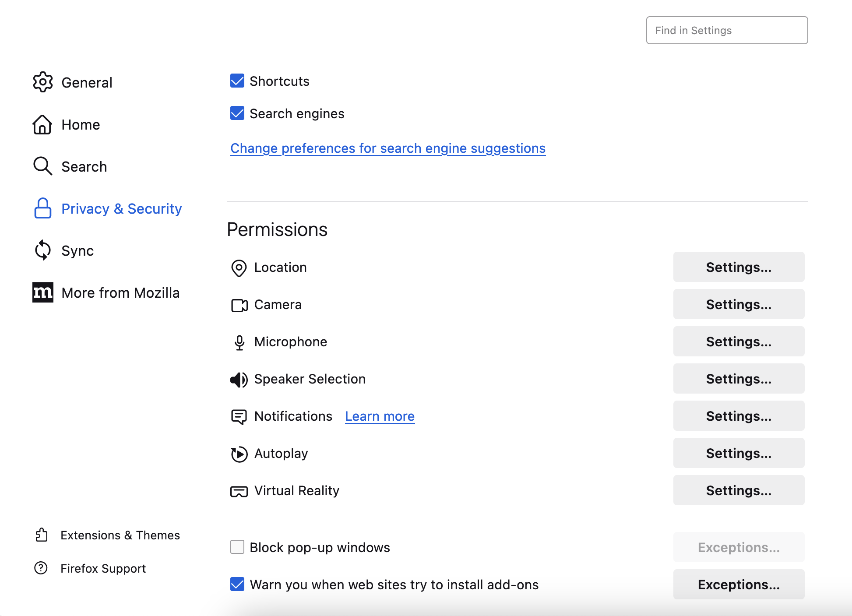The width and height of the screenshot is (852, 616).
Task: Disable warnings for add-on installs
Action: (x=237, y=584)
